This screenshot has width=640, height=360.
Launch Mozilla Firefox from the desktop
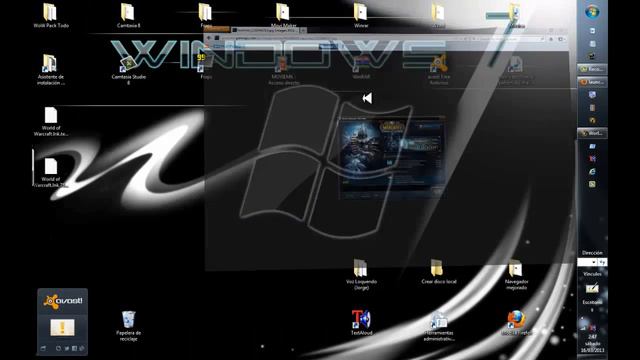click(x=516, y=322)
